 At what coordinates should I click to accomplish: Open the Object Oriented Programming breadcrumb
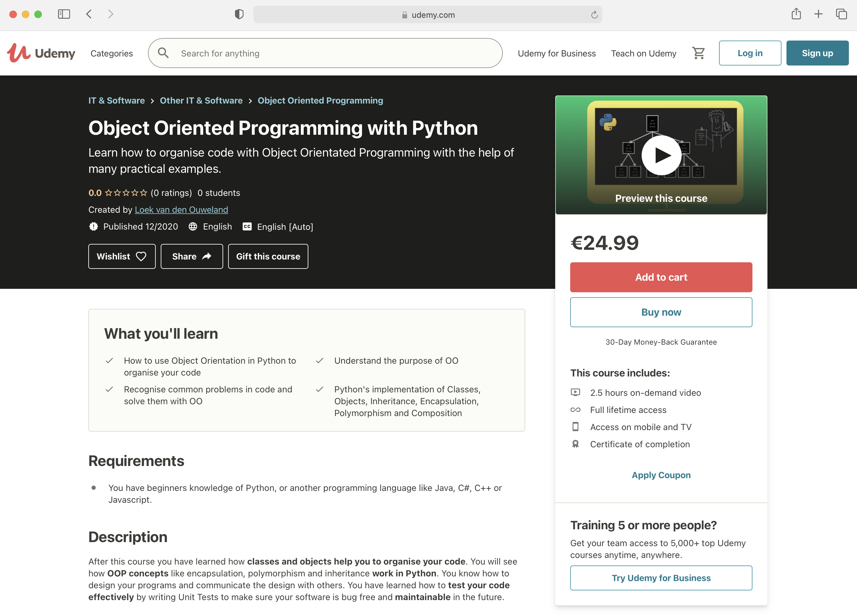pos(320,100)
